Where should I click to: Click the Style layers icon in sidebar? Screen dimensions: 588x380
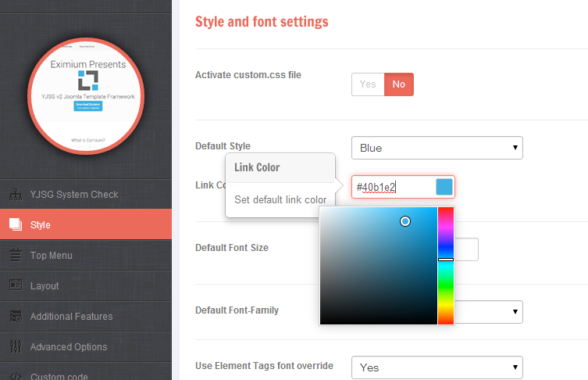pyautogui.click(x=16, y=224)
